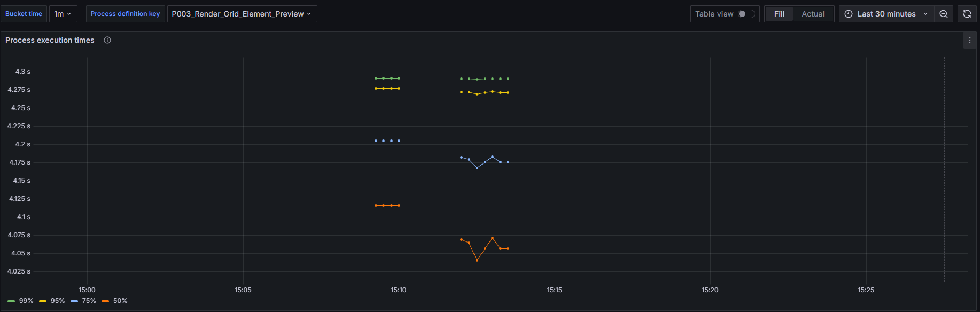Open the panel menu three-dots icon
This screenshot has height=312, width=980.
pyautogui.click(x=970, y=40)
